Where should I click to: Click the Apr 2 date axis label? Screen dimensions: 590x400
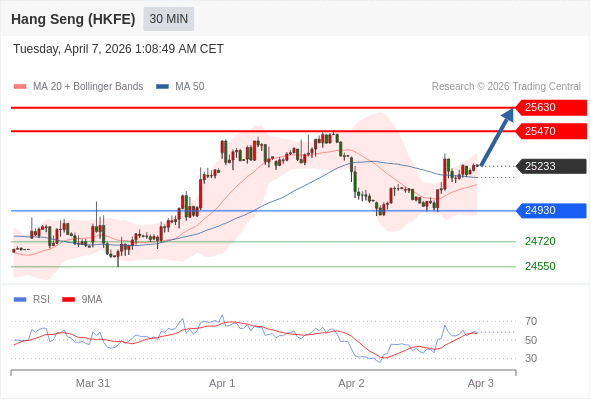click(351, 383)
